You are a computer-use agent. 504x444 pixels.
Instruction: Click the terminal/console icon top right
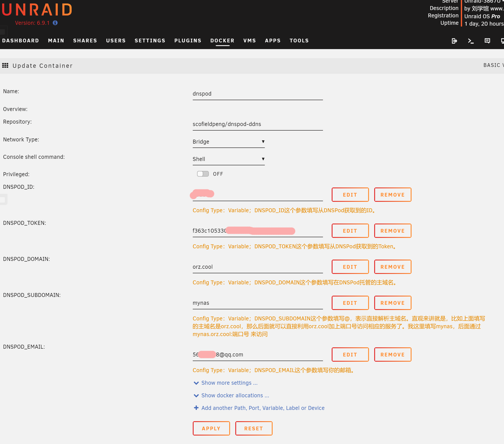coord(471,40)
